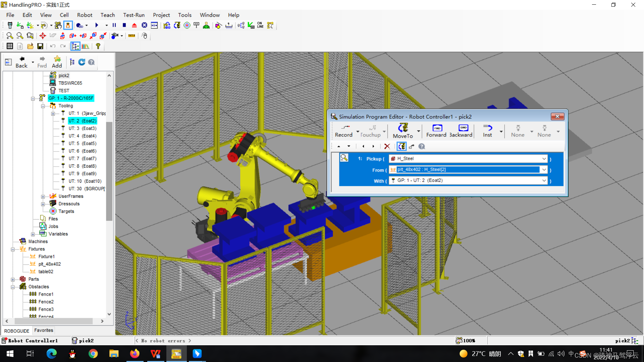Viewport: 644px width, 362px height.
Task: Click the refresh icon in cell browser
Action: coord(82,62)
